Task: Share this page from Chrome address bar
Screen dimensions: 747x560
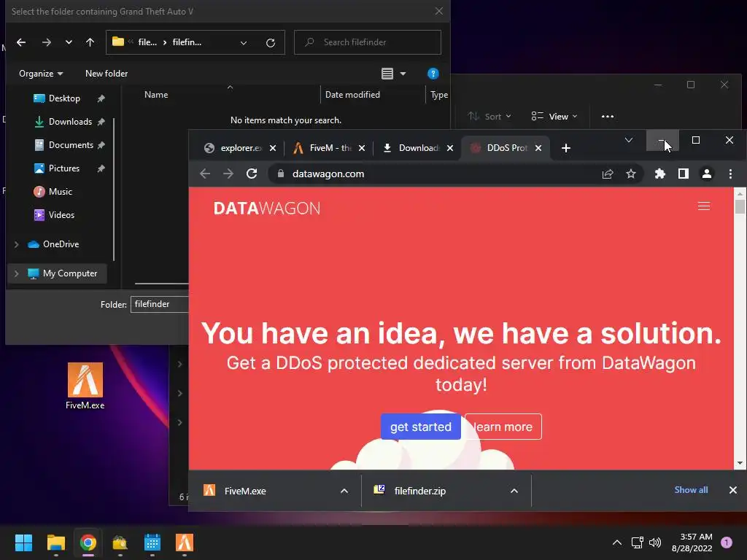Action: [x=608, y=174]
